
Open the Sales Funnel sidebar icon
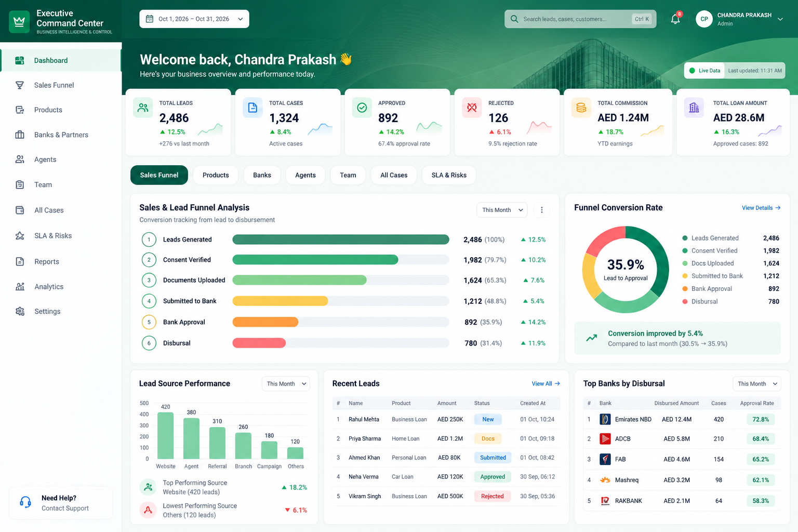[20, 85]
